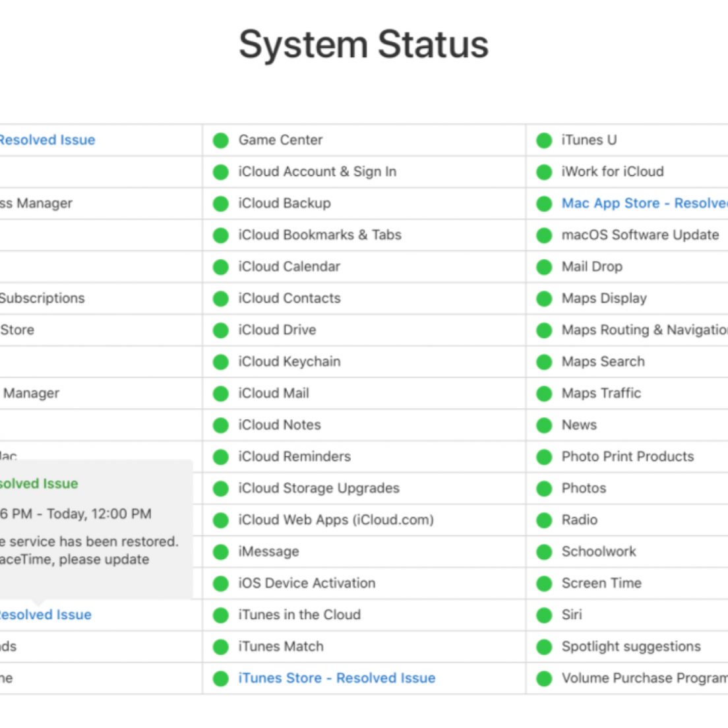
Task: Click the green status dot beside iTunes Store
Action: [x=221, y=679]
